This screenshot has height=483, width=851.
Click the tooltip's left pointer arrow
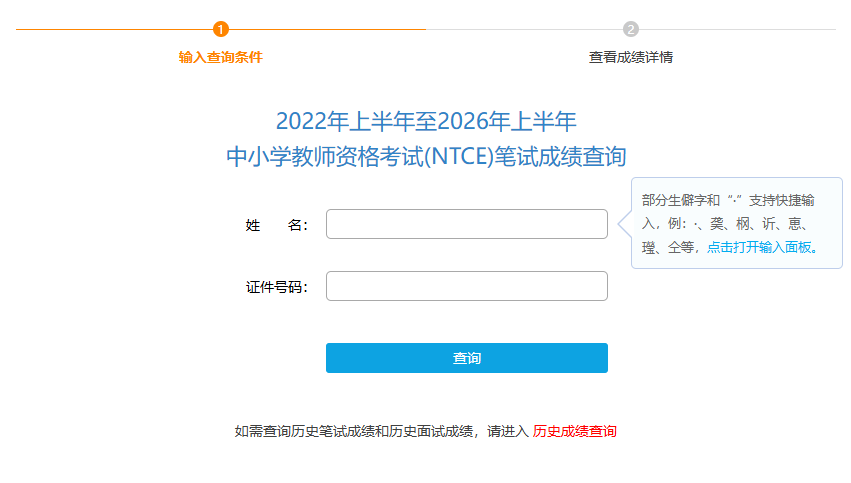click(625, 224)
